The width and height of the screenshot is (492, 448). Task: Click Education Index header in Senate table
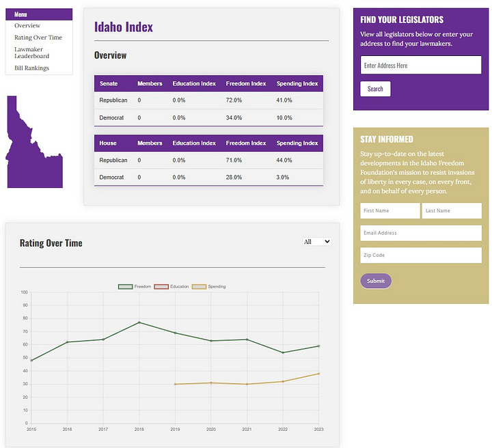point(194,84)
